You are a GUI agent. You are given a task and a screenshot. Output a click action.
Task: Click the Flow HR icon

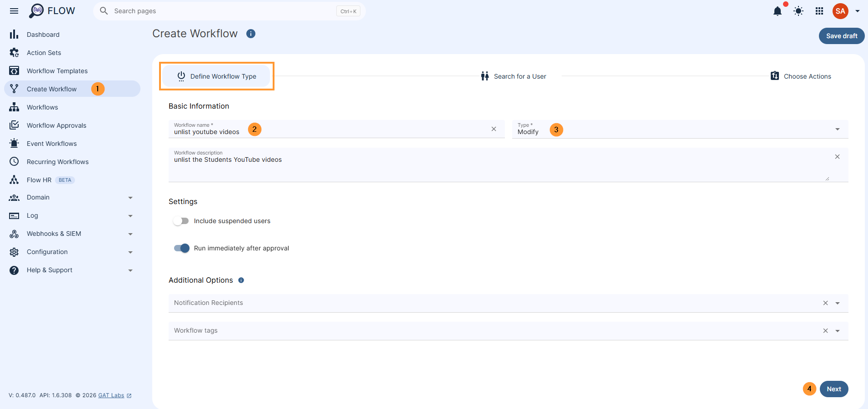tap(14, 180)
